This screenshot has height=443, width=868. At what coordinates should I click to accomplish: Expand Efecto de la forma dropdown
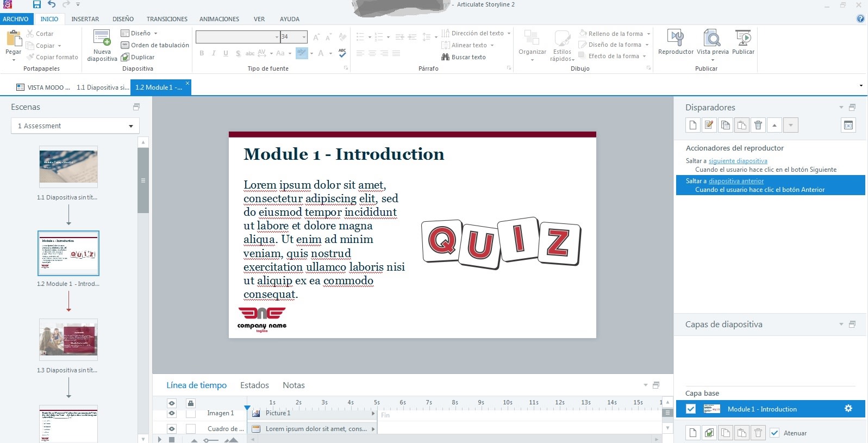click(x=645, y=56)
